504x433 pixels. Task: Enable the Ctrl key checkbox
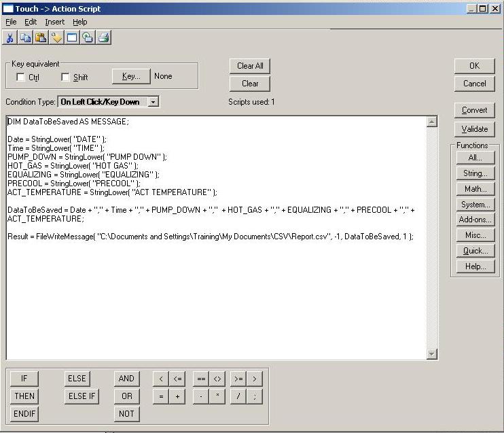(x=20, y=77)
